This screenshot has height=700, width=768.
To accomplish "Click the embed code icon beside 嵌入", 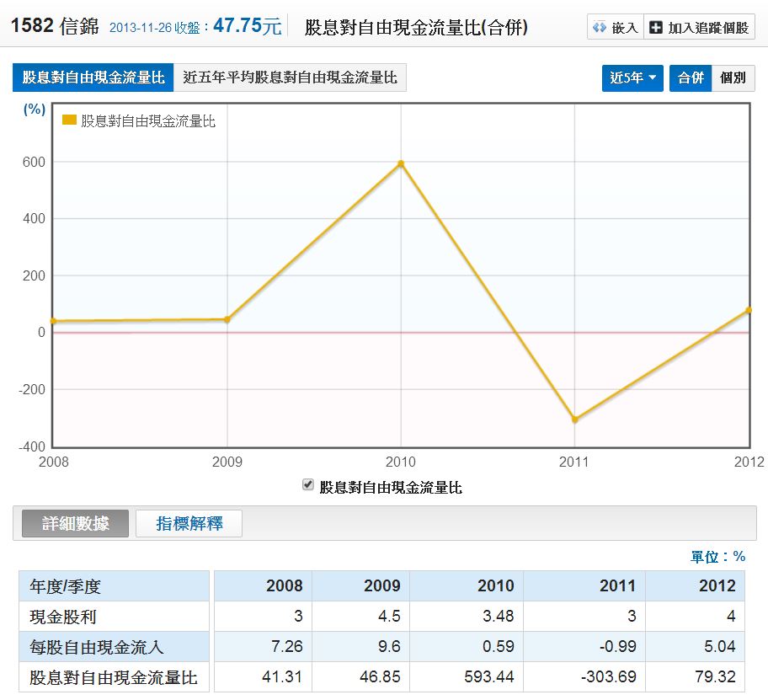I will pos(600,28).
